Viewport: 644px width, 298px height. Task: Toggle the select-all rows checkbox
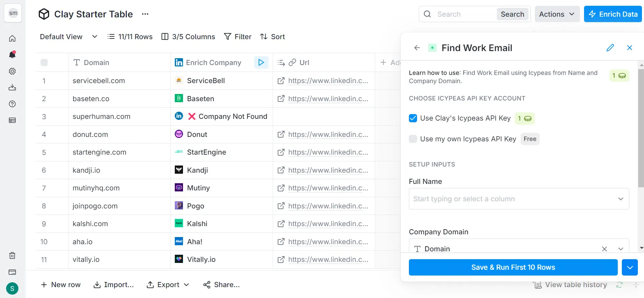tap(44, 62)
